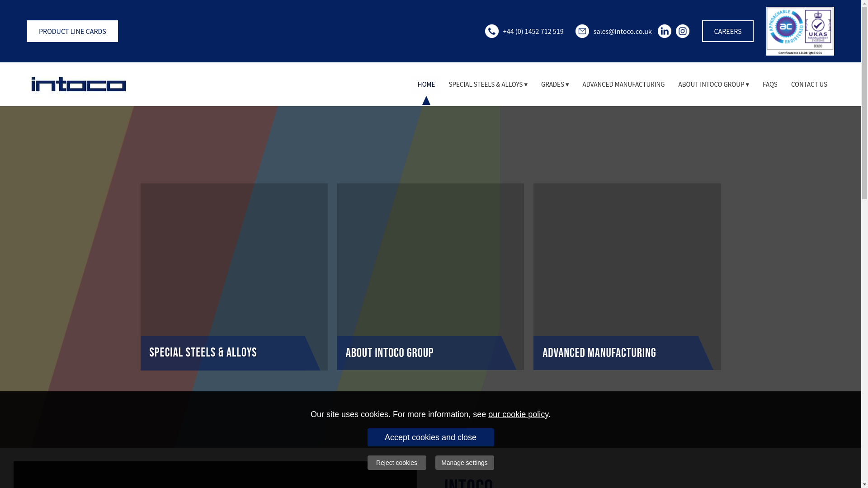Viewport: 868px width, 488px height.
Task: Click the email envelope icon
Action: pos(582,31)
